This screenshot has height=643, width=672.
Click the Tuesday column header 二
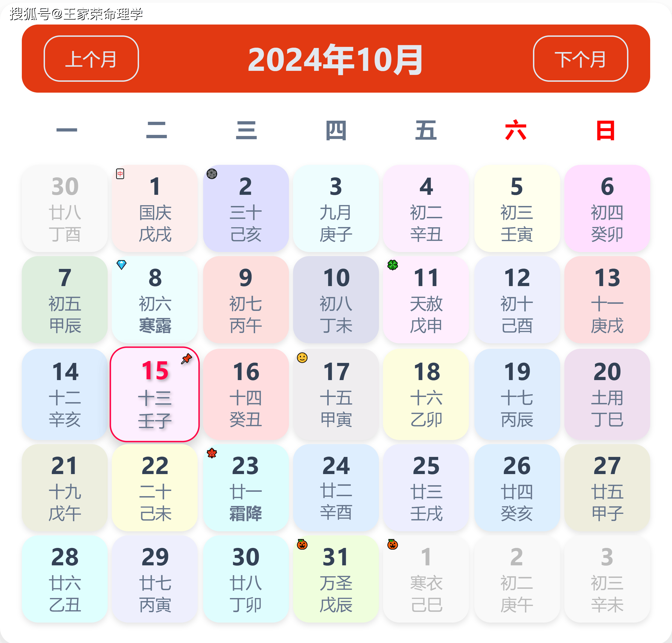click(156, 130)
